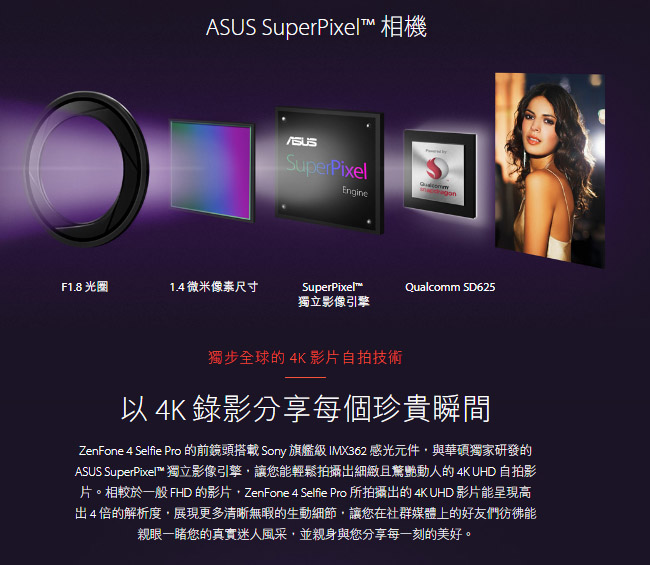Viewport: 650px width, 565px height.
Task: Select the ASUS SuperPixel Engine chip graphic
Action: pyautogui.click(x=329, y=170)
